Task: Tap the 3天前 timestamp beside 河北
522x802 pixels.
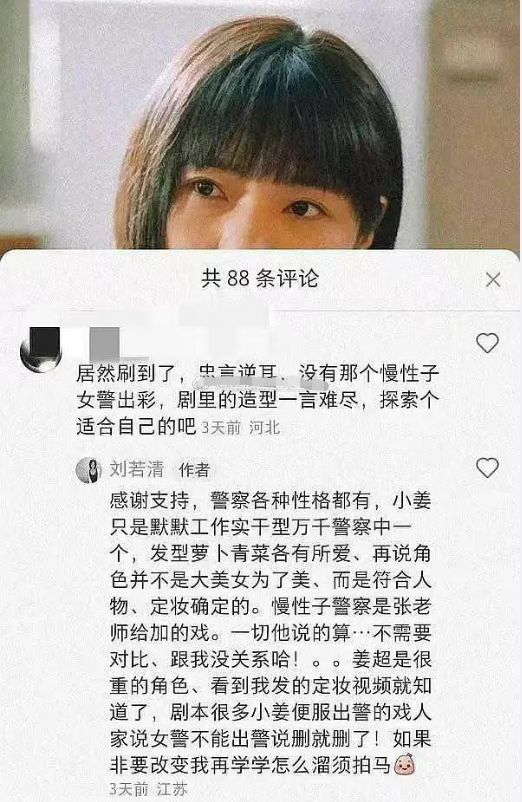Action: pyautogui.click(x=220, y=428)
